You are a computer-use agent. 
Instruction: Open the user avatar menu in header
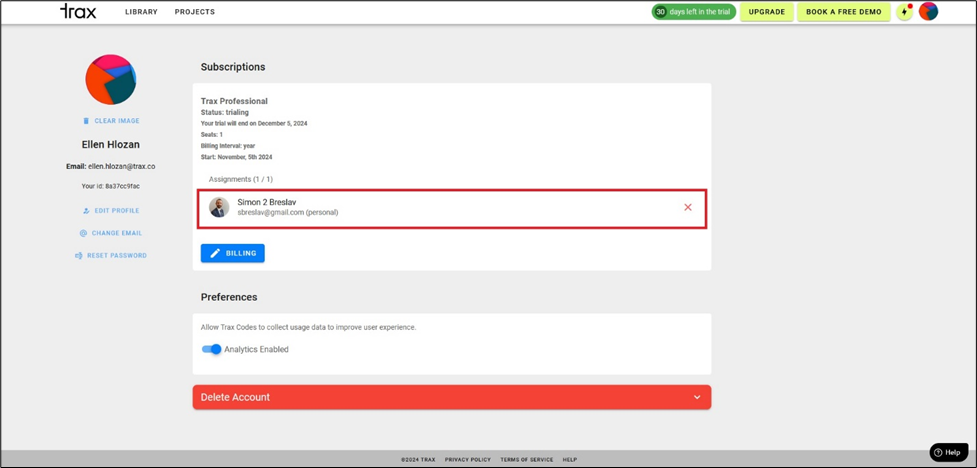point(928,11)
